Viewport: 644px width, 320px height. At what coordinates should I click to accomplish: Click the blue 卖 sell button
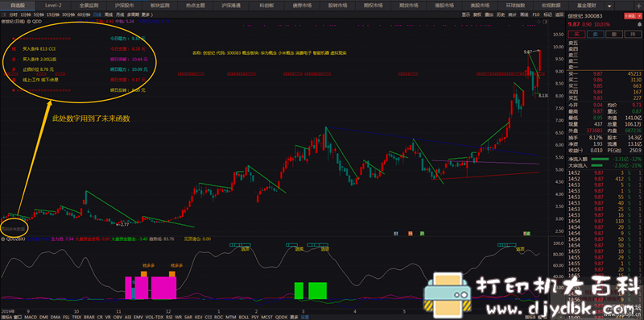click(x=596, y=34)
